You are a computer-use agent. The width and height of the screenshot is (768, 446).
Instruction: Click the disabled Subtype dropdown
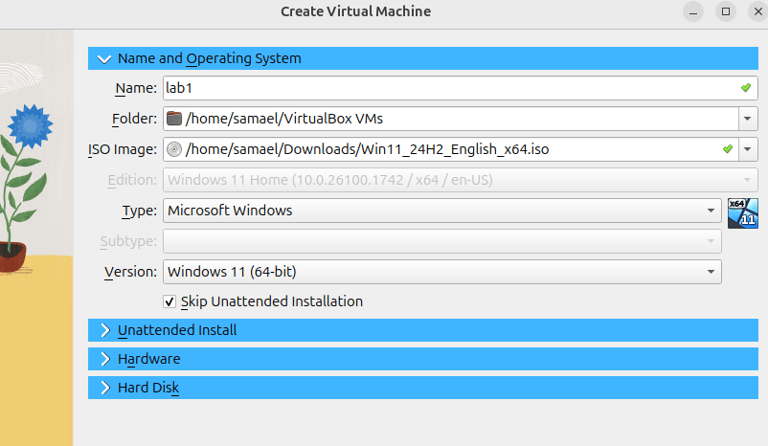tap(441, 241)
